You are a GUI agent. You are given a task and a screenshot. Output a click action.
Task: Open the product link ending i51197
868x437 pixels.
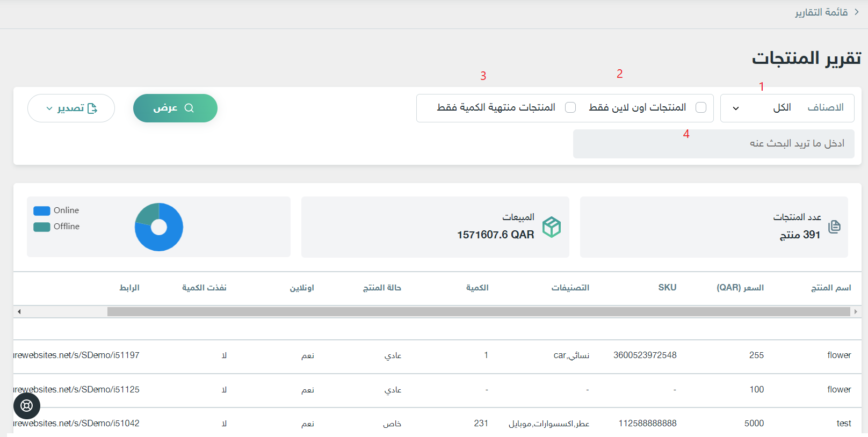pyautogui.click(x=76, y=355)
